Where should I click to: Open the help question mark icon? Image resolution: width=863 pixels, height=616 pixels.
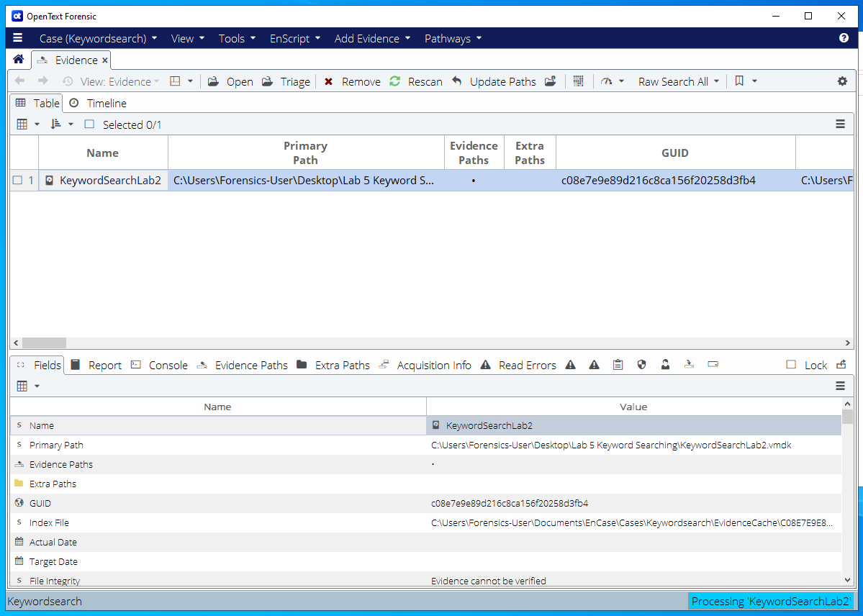click(x=844, y=38)
